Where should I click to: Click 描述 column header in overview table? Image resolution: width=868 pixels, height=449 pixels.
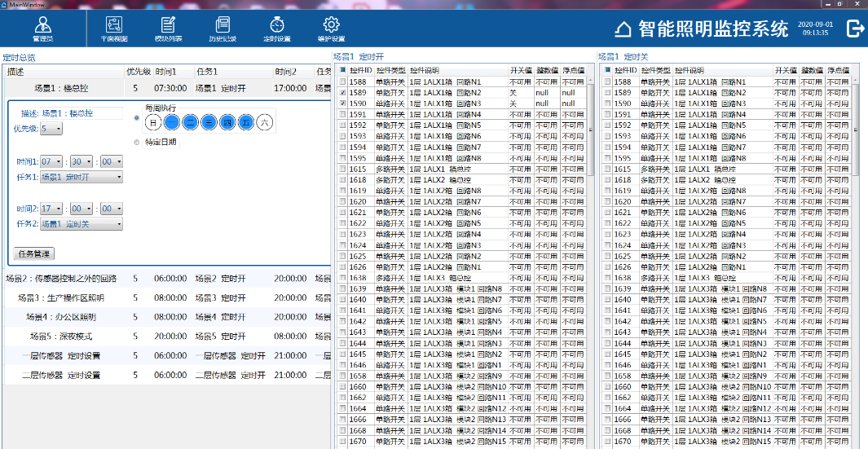pyautogui.click(x=64, y=72)
